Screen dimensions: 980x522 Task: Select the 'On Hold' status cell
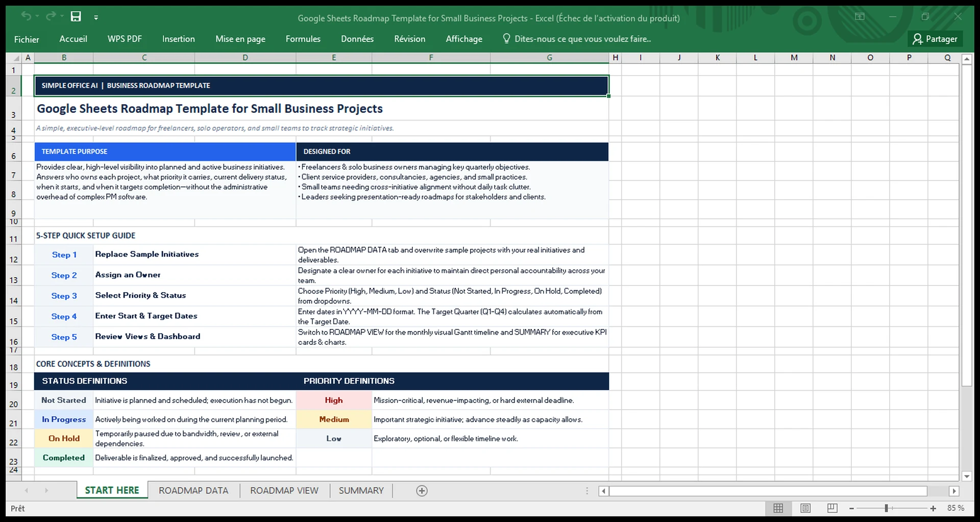pos(64,438)
